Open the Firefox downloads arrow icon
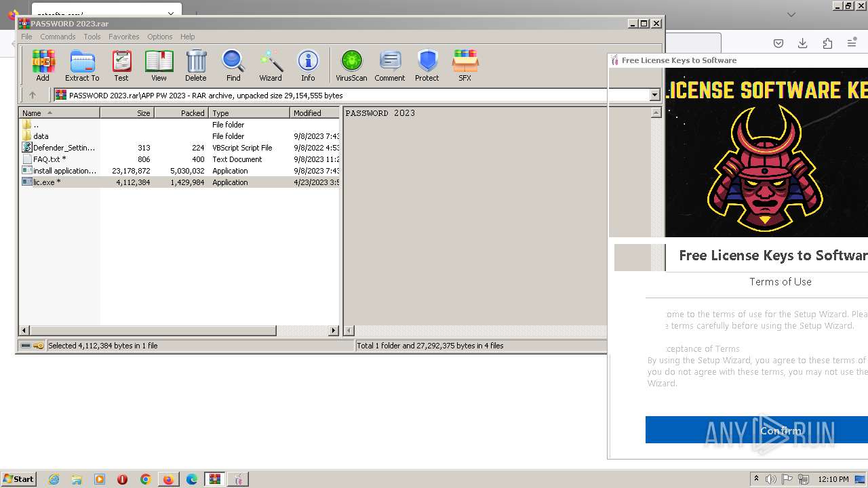The width and height of the screenshot is (868, 488). pyautogui.click(x=803, y=43)
